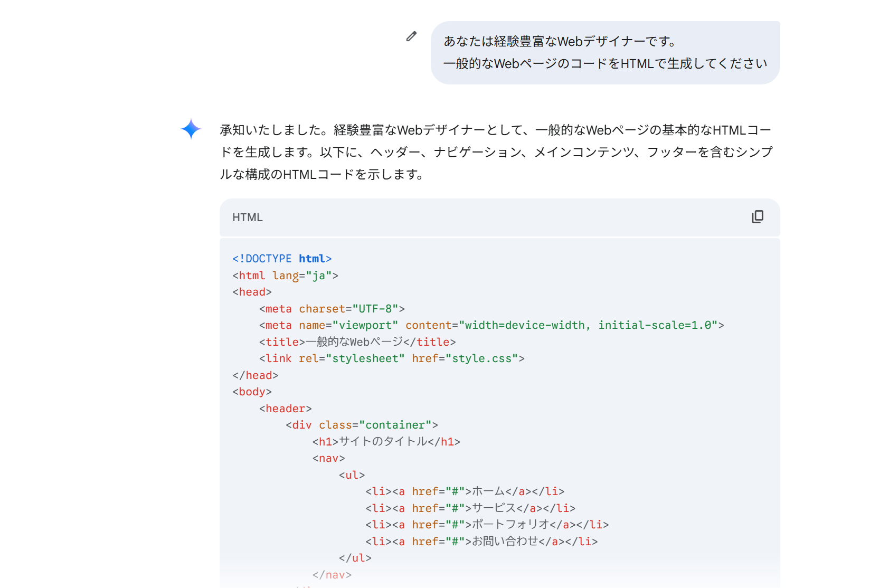Click the お問い合わせ list item line
The width and height of the screenshot is (889, 588).
click(481, 542)
